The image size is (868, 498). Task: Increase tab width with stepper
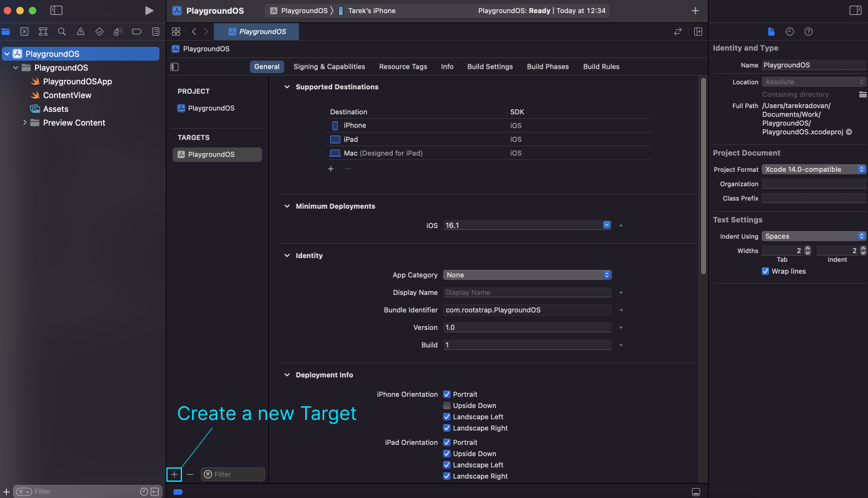(807, 248)
